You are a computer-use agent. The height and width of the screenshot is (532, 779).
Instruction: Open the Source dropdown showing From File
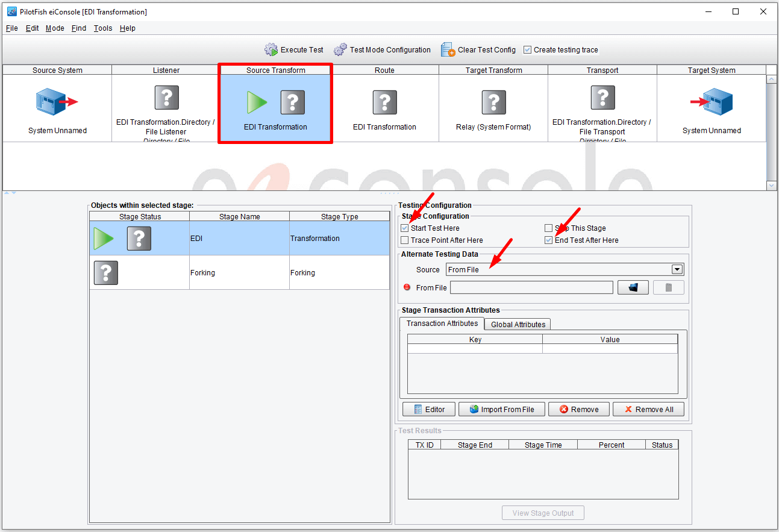tap(565, 269)
